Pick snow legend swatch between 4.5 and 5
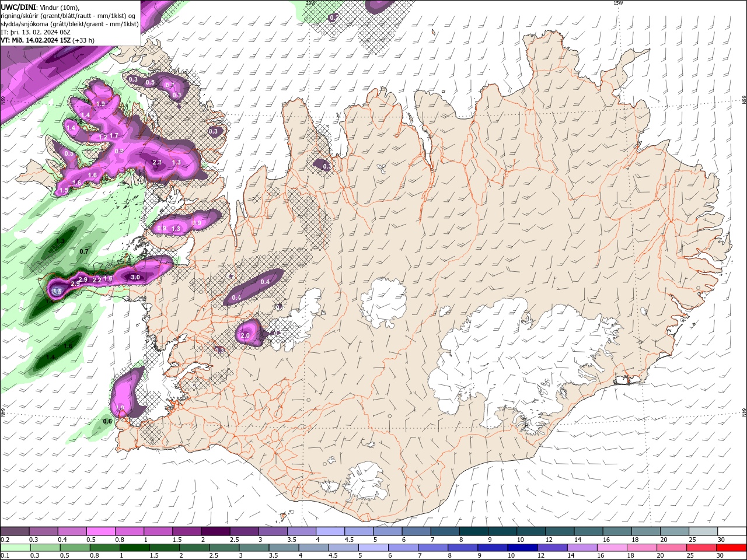The image size is (747, 560). (x=358, y=531)
